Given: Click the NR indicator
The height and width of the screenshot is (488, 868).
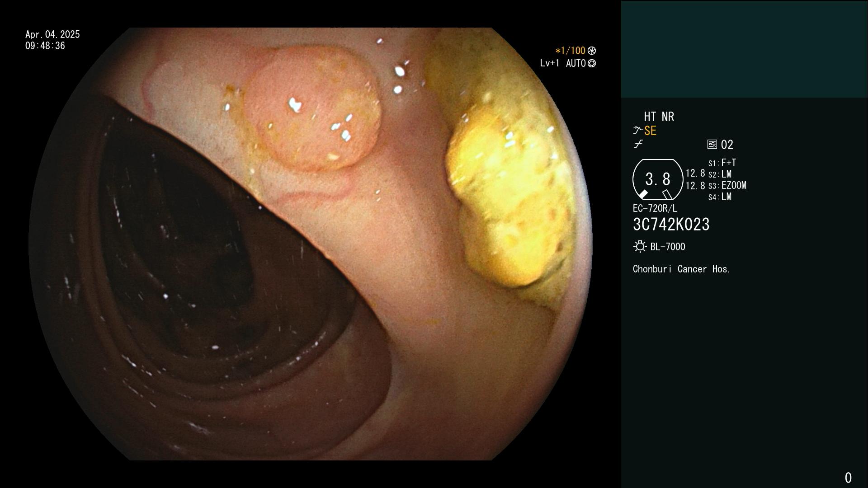Looking at the screenshot, I should click(668, 117).
